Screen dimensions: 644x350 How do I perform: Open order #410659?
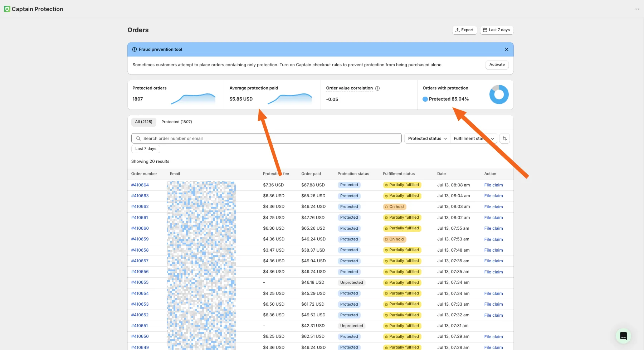[x=140, y=239]
